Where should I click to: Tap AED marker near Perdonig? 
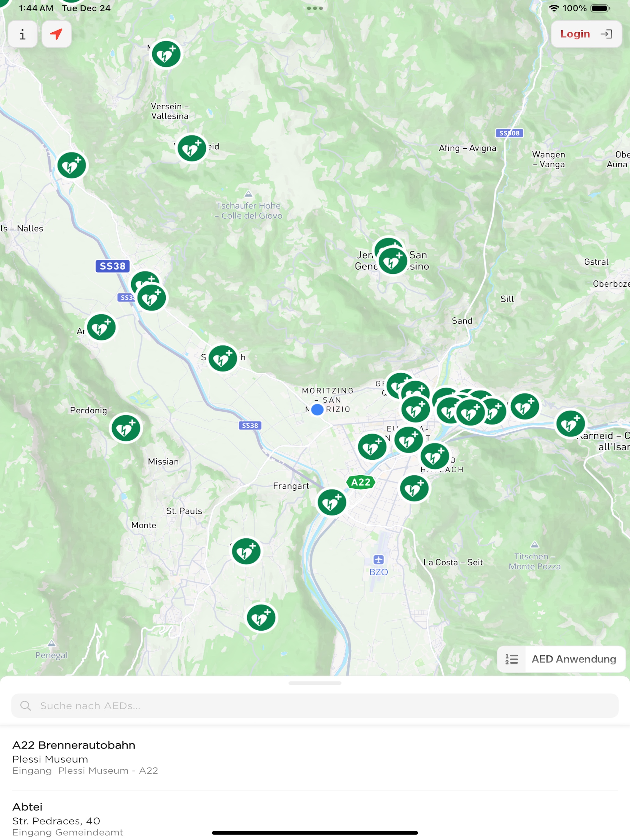[125, 428]
